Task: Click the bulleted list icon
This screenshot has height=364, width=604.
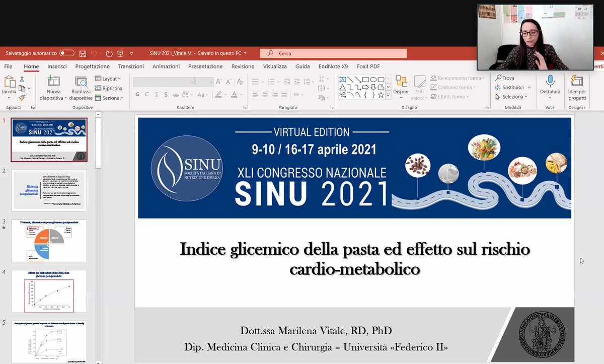Action: pyautogui.click(x=256, y=82)
